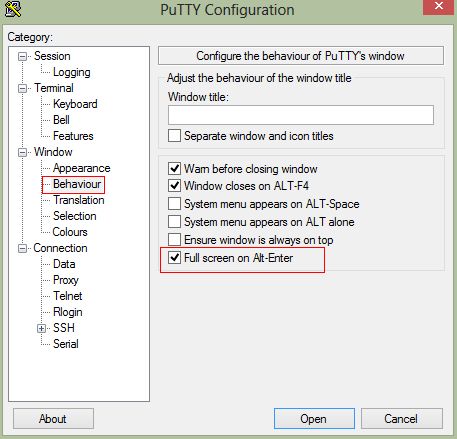
Task: Select the Proxy category
Action: pos(66,280)
